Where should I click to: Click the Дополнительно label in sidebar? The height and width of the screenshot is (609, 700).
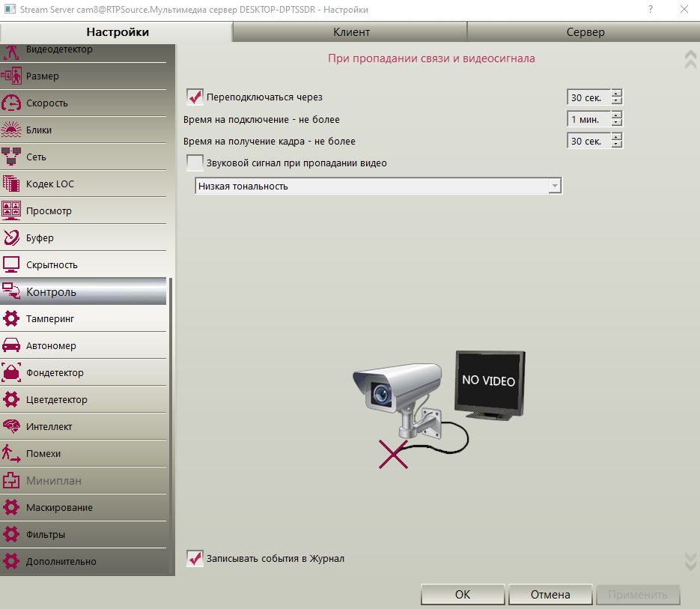(x=61, y=562)
